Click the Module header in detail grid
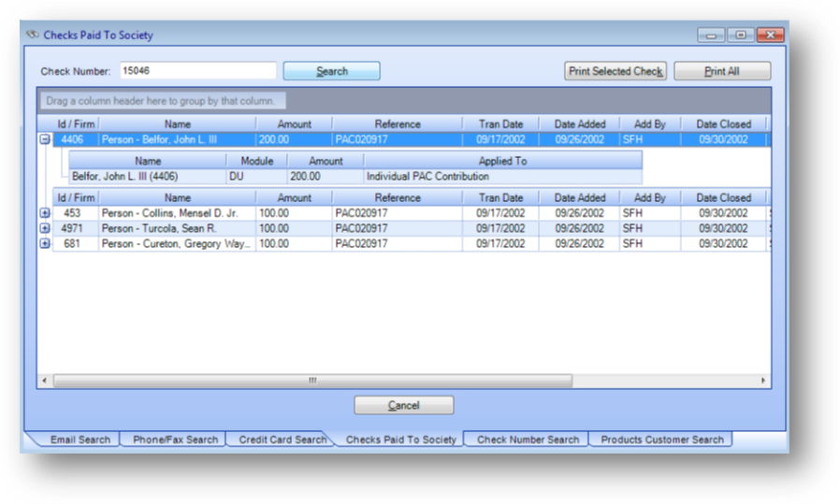Viewport: 840px width, 504px height. 257,161
